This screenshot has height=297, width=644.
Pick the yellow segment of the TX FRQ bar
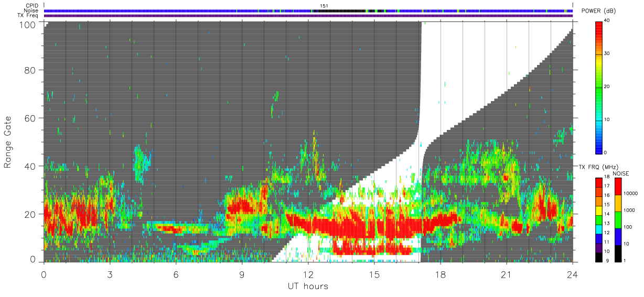[598, 211]
